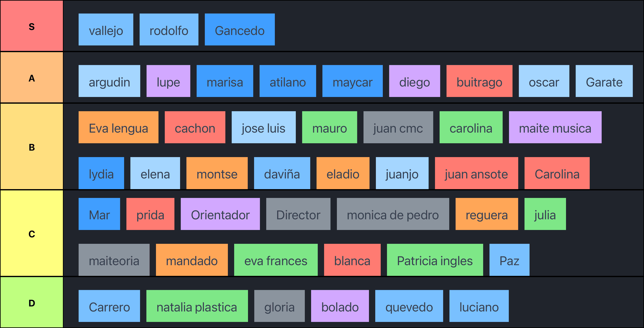This screenshot has height=328, width=644.
Task: Click the Eva lengua orange tile
Action: point(118,127)
